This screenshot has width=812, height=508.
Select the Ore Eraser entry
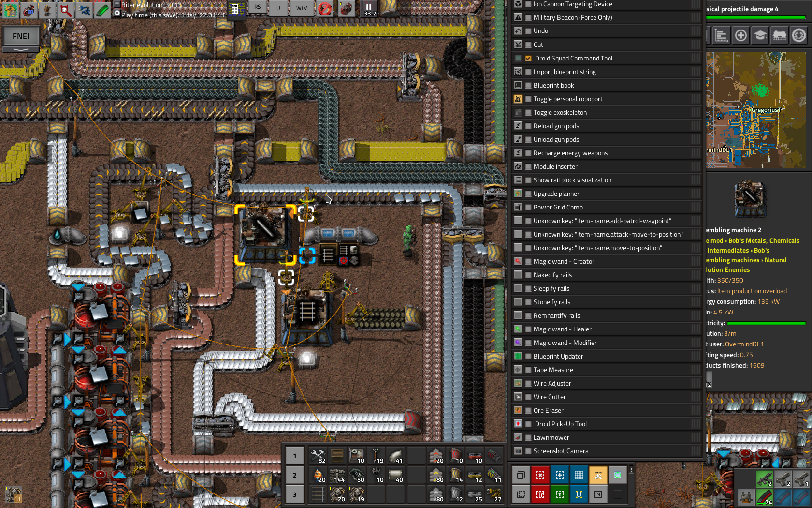(x=607, y=410)
